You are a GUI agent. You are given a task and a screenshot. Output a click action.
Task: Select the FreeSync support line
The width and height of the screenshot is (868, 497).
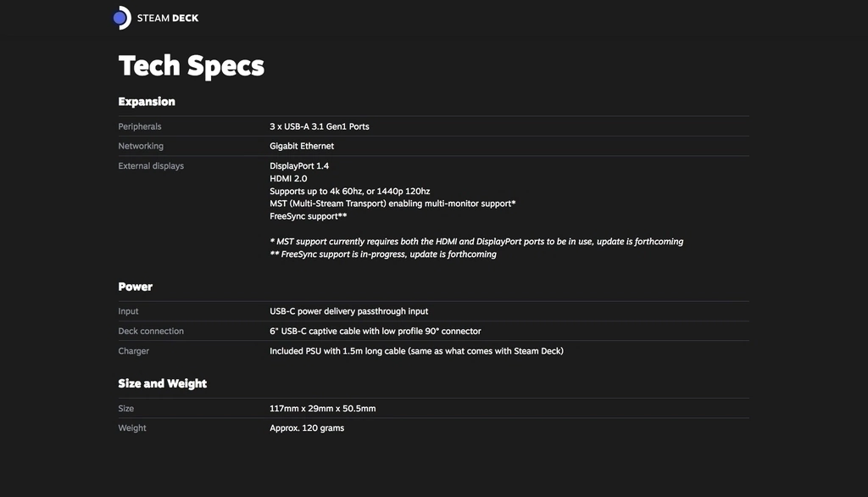[x=309, y=216]
